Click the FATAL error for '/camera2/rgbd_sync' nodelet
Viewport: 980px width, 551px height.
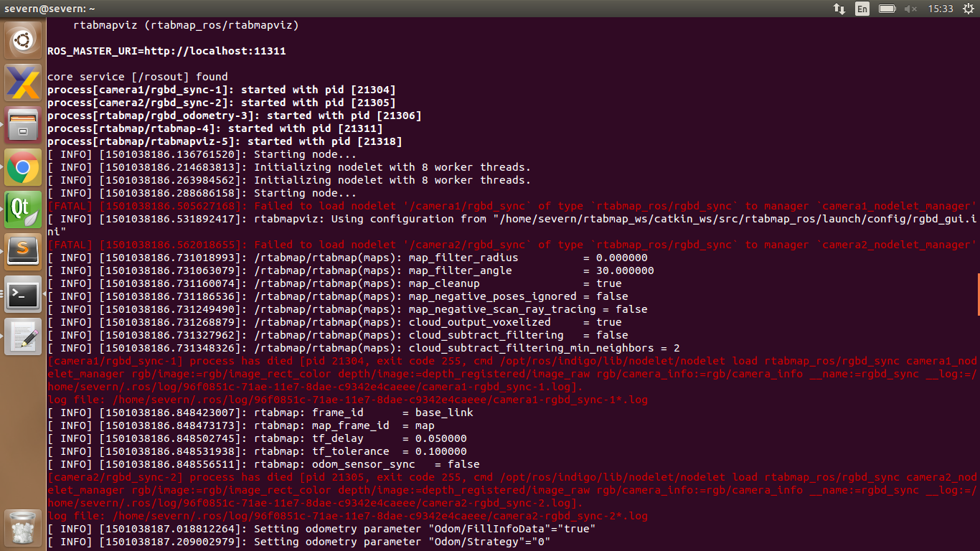(512, 245)
